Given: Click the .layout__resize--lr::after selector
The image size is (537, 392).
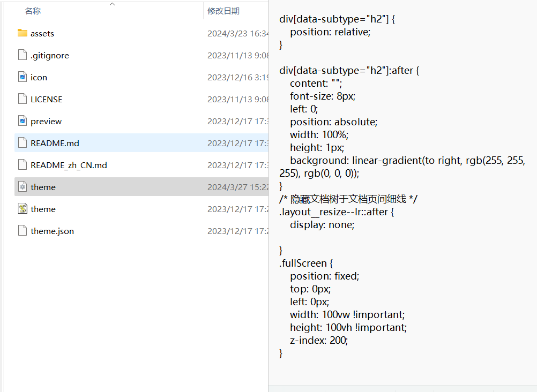Looking at the screenshot, I should [337, 212].
